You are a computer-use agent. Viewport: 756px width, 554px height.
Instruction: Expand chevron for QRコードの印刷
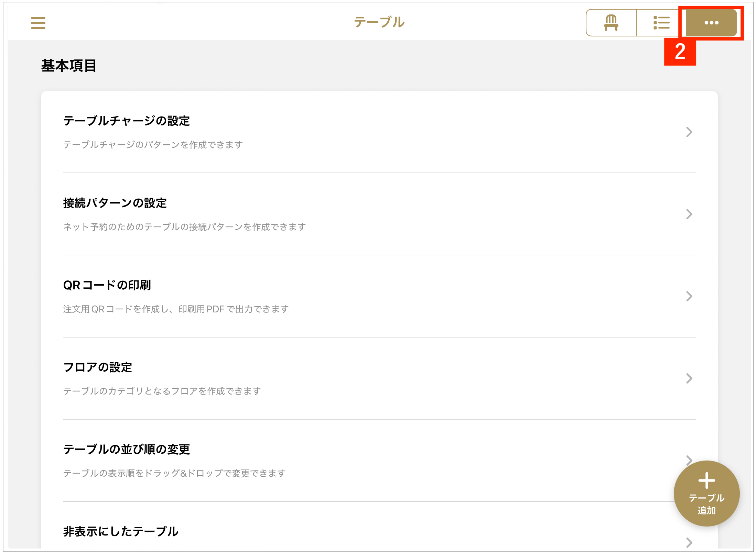point(689,296)
